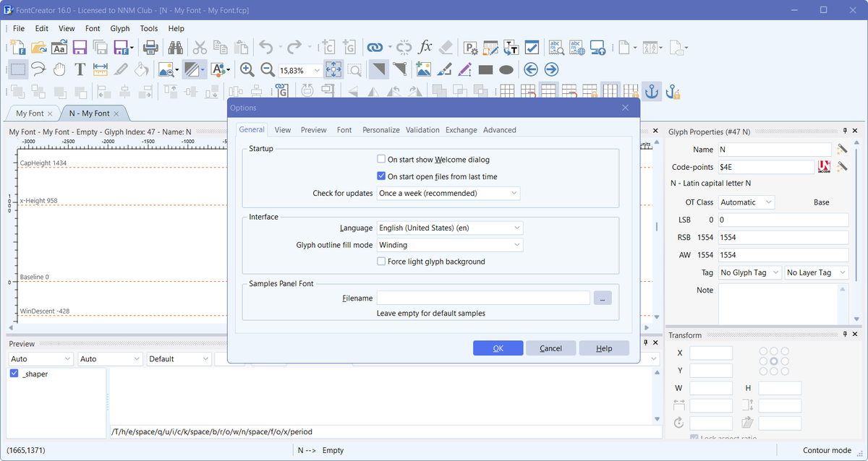Select the Hand pan tool

tap(59, 69)
